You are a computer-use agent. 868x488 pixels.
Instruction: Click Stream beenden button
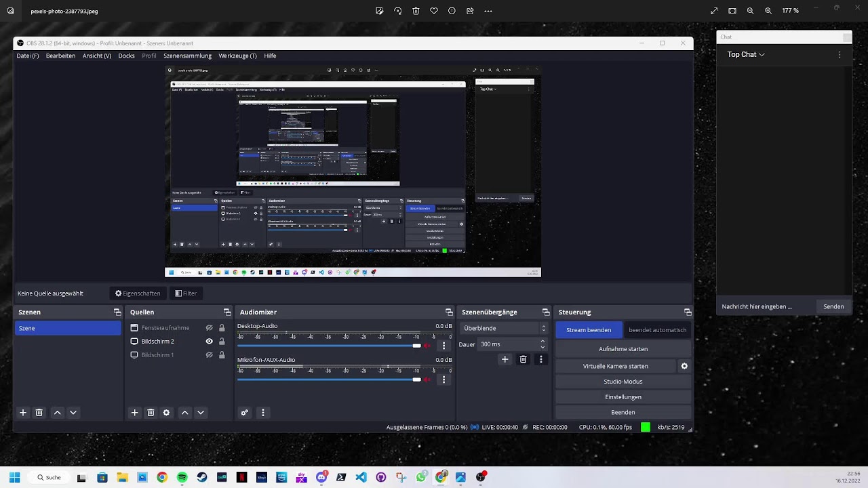point(589,330)
